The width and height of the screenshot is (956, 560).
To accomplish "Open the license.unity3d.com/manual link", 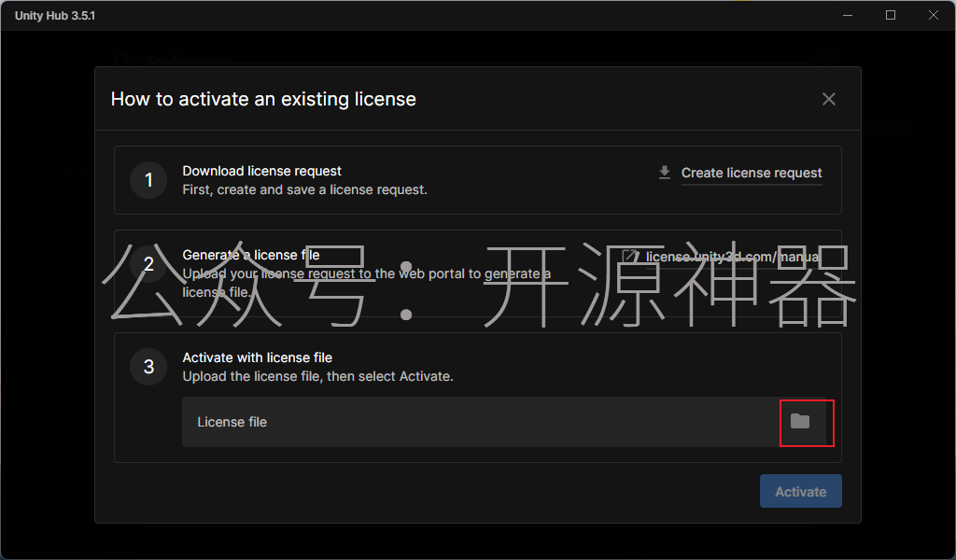I will pos(732,257).
